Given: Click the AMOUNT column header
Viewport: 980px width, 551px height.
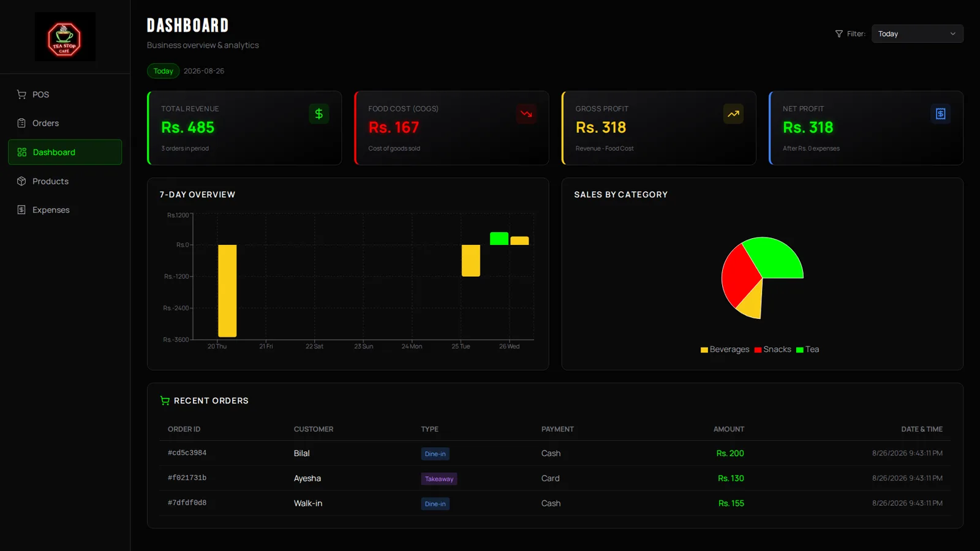Looking at the screenshot, I should pos(729,429).
